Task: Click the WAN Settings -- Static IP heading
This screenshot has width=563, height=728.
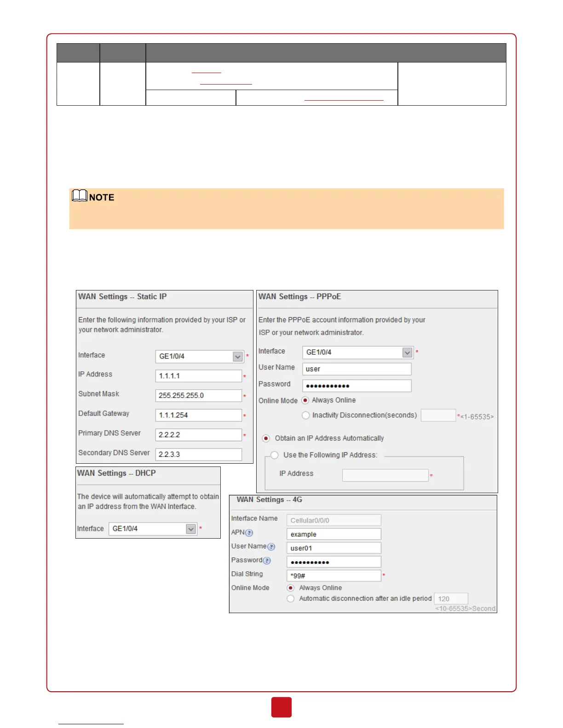Action: 122,297
